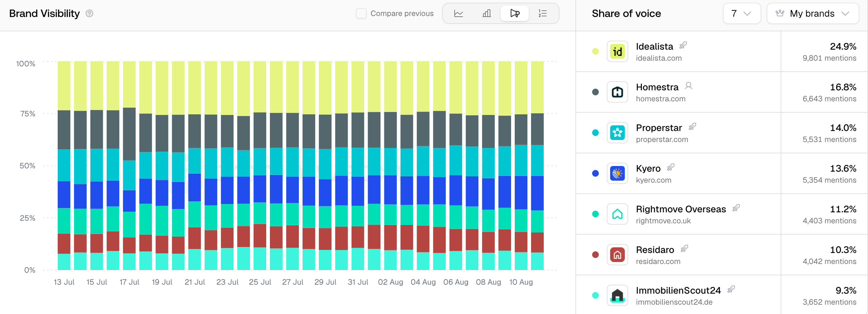Click the green Rightmove Overseas legend dot

[595, 214]
